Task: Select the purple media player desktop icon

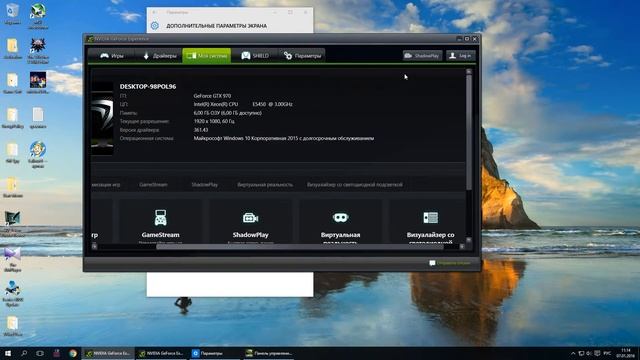Action: pos(13,259)
